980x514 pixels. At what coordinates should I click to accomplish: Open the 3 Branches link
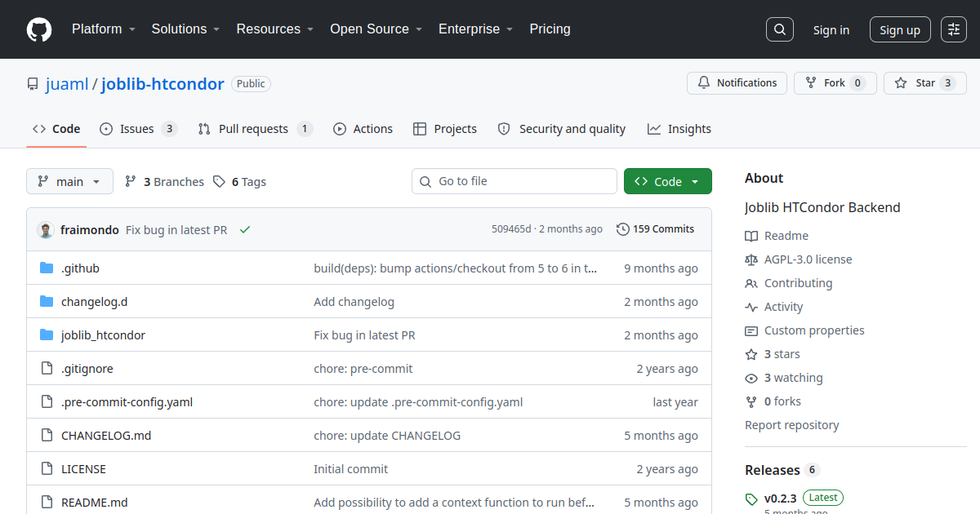[164, 182]
